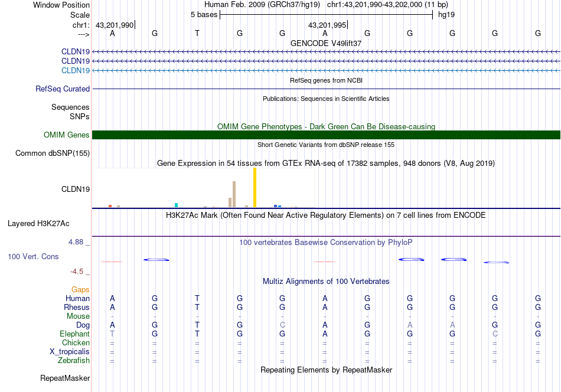Click the 4.88 PhyloP scale maximum
The image size is (561, 392).
tap(76, 242)
